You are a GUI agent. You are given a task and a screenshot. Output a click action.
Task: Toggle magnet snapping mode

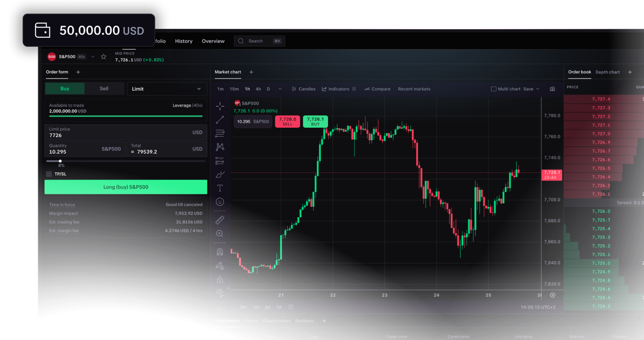220,252
